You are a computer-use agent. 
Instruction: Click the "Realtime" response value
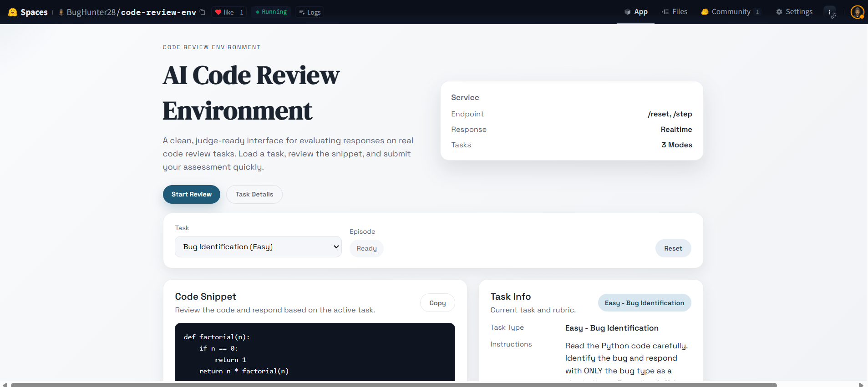(x=676, y=129)
